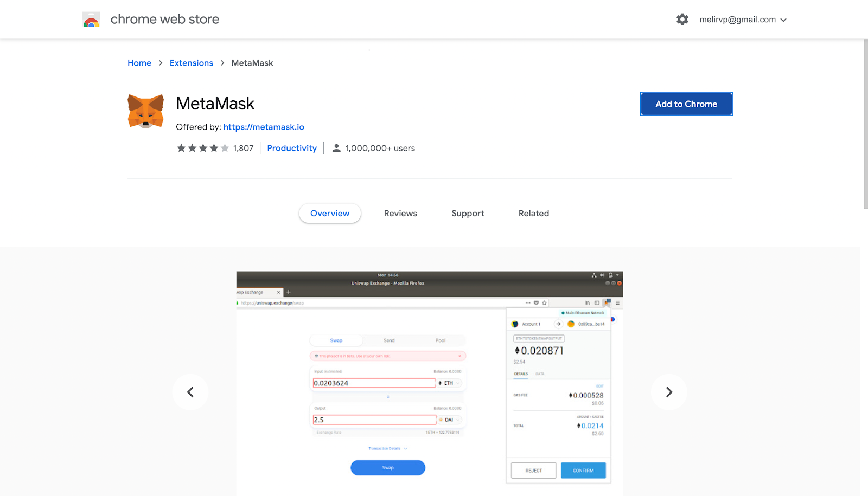Click Main Ethereum Network label
The height and width of the screenshot is (496, 868).
tap(583, 313)
